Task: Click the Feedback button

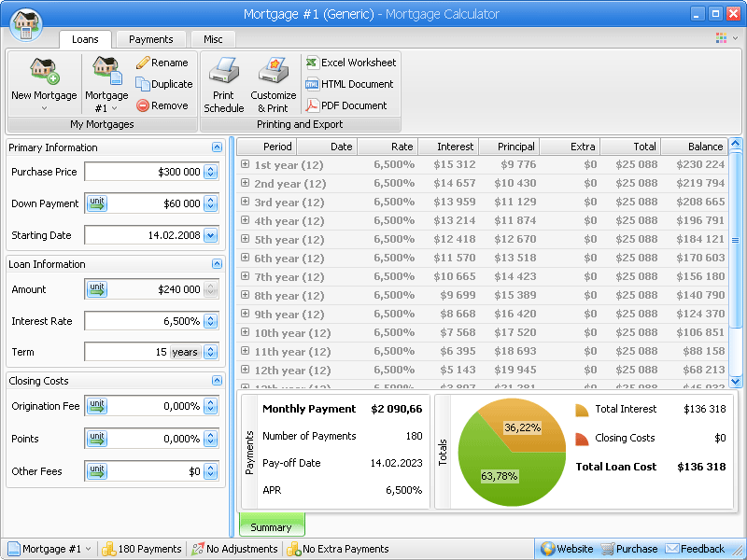Action: (695, 549)
